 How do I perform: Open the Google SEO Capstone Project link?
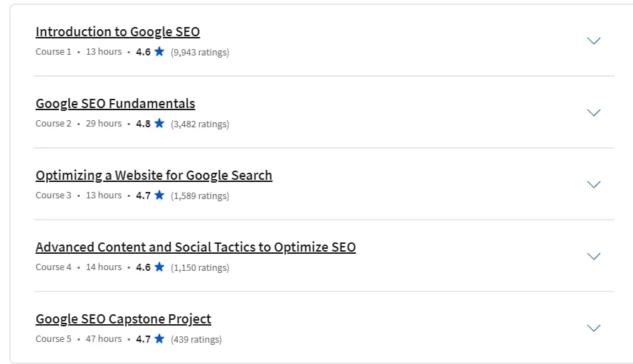(x=123, y=319)
